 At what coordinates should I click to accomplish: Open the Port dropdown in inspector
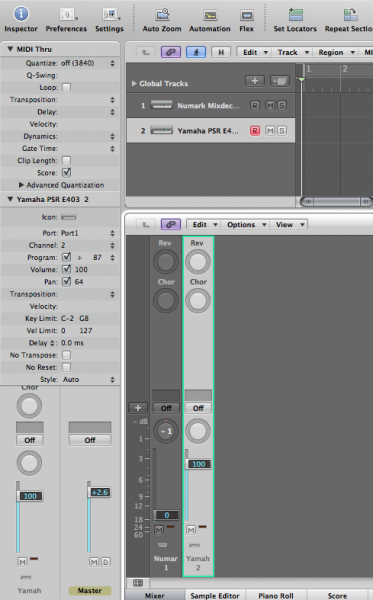pos(88,233)
